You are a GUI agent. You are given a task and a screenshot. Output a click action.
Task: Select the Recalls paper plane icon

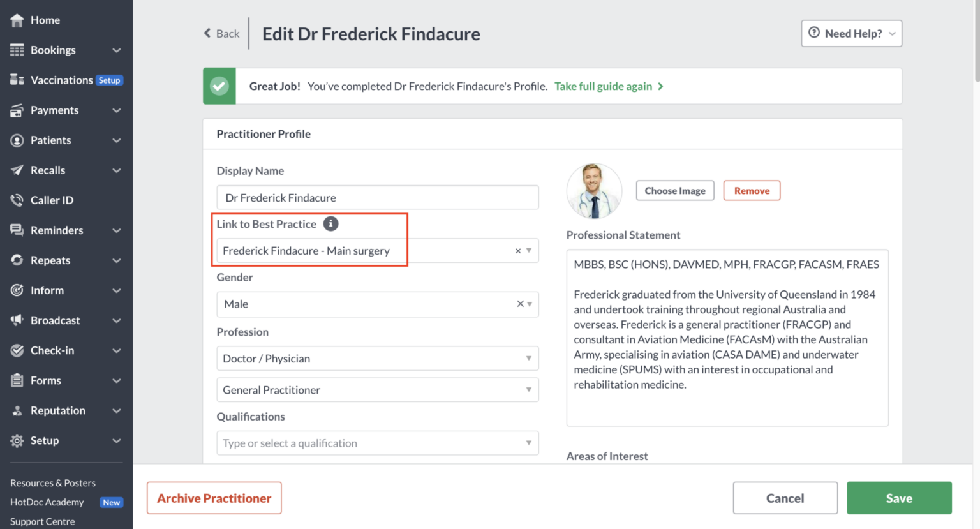coord(17,170)
